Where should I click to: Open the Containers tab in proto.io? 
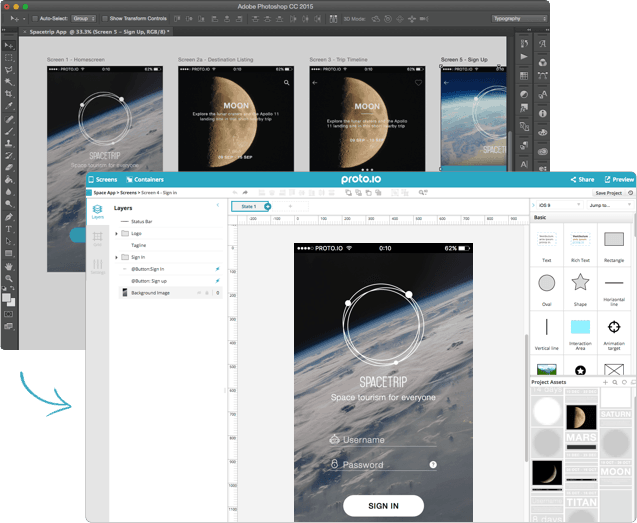[x=145, y=180]
